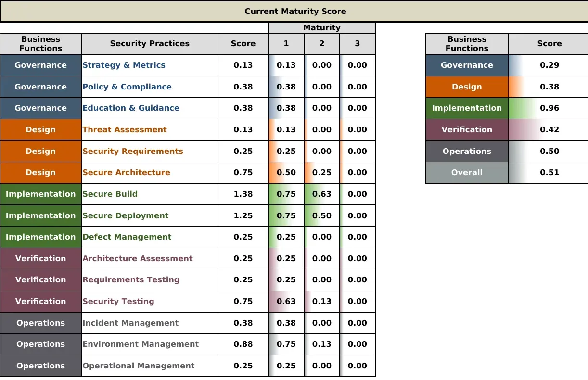Viewport: 588px width, 380px height.
Task: Click the Operations cell in Incident Management row
Action: (x=41, y=323)
